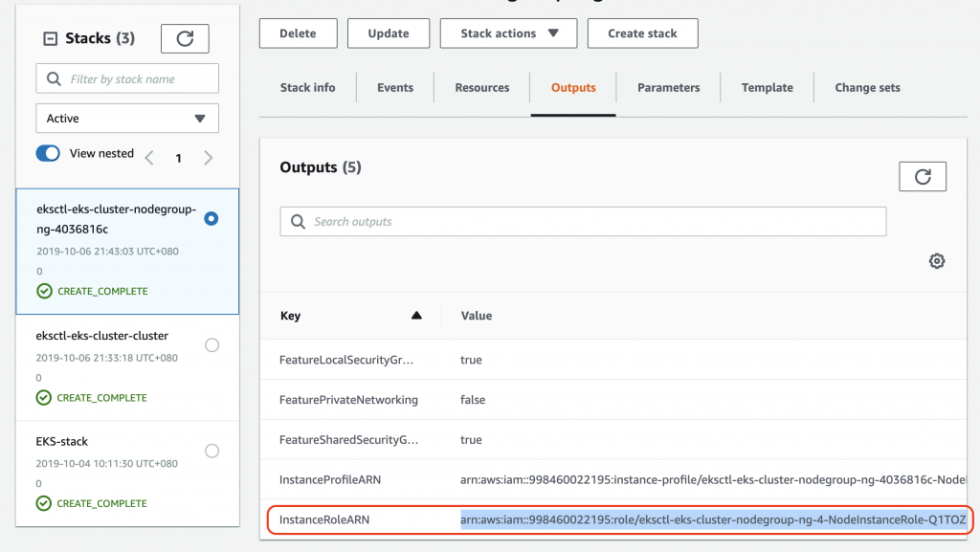The height and width of the screenshot is (552, 980).
Task: Click page number 1 in stacks pagination
Action: point(179,158)
